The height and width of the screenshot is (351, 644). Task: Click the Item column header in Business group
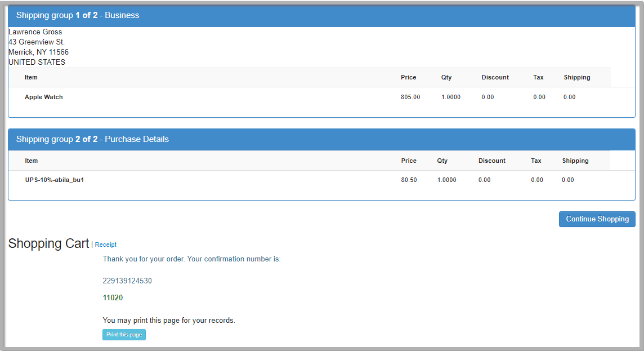(x=31, y=77)
